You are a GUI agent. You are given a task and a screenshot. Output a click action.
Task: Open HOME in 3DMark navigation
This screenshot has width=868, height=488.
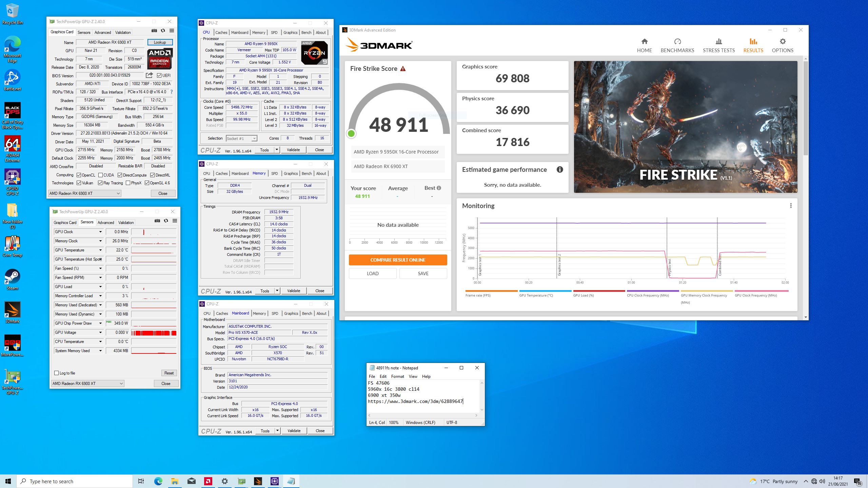point(644,46)
